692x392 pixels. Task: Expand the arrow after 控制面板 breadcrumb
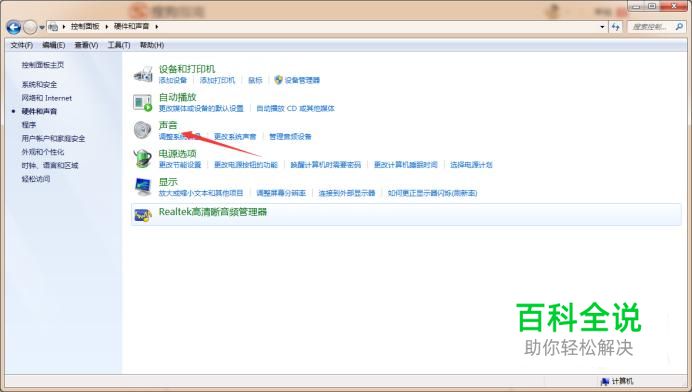tap(106, 26)
